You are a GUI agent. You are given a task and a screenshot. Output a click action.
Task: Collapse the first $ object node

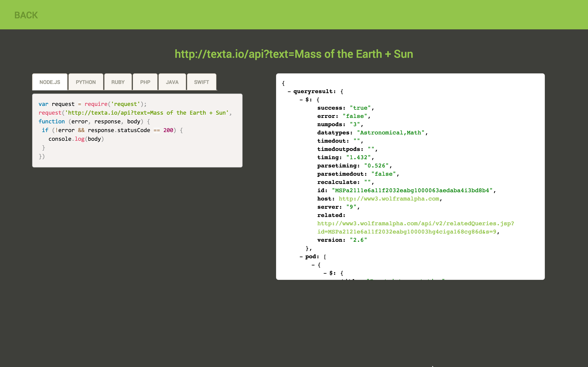tap(301, 100)
